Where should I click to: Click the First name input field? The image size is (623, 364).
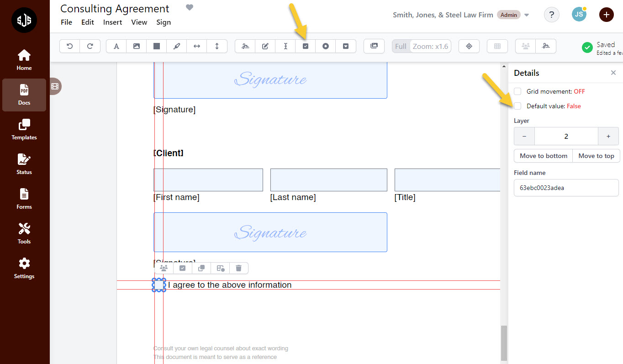(208, 180)
